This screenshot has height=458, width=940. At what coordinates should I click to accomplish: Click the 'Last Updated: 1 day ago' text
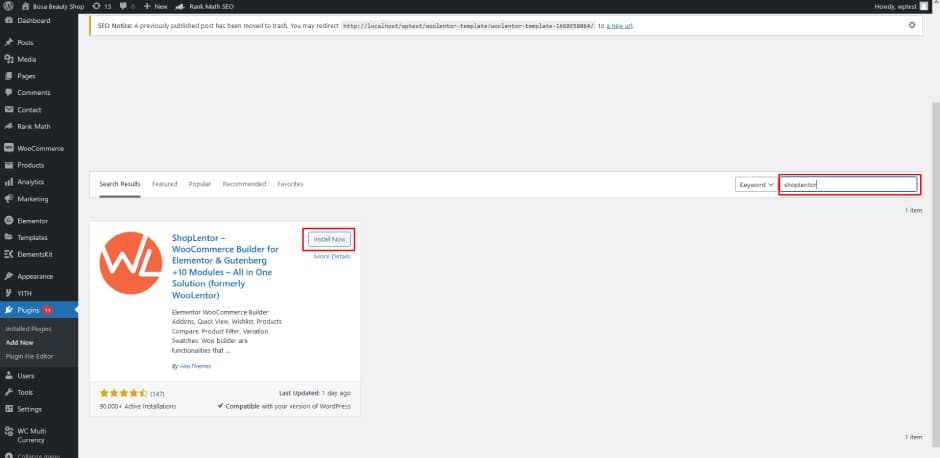pos(315,393)
